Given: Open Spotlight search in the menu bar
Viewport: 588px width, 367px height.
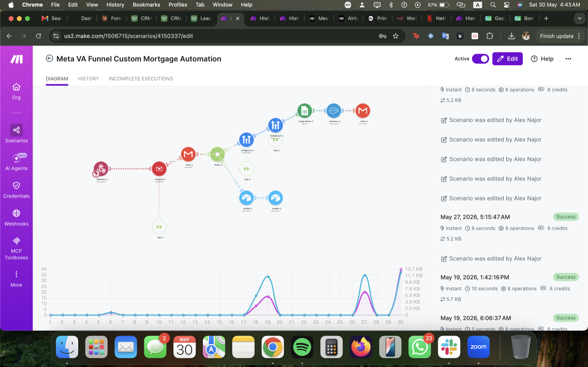Looking at the screenshot, I should [493, 5].
